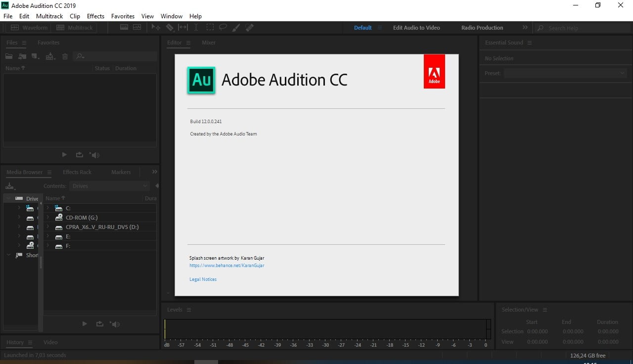Collapse the Shortcuts tree node
The width and height of the screenshot is (633, 364).
[8, 255]
